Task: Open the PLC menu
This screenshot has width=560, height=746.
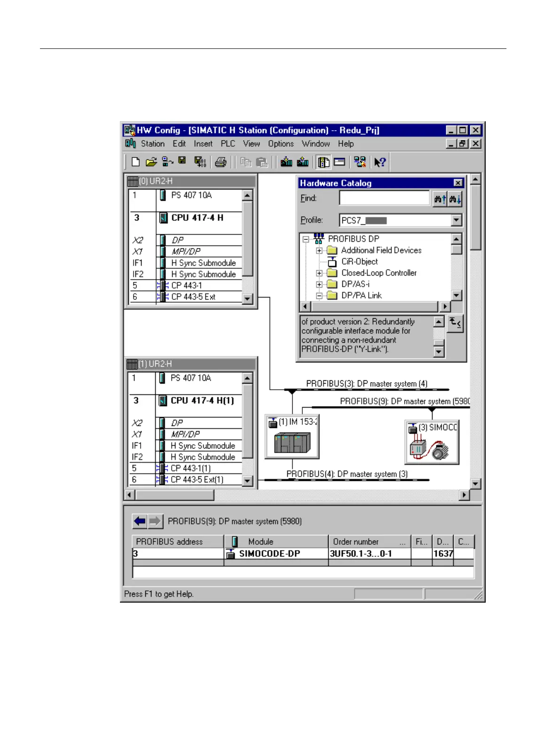Action: [x=228, y=144]
